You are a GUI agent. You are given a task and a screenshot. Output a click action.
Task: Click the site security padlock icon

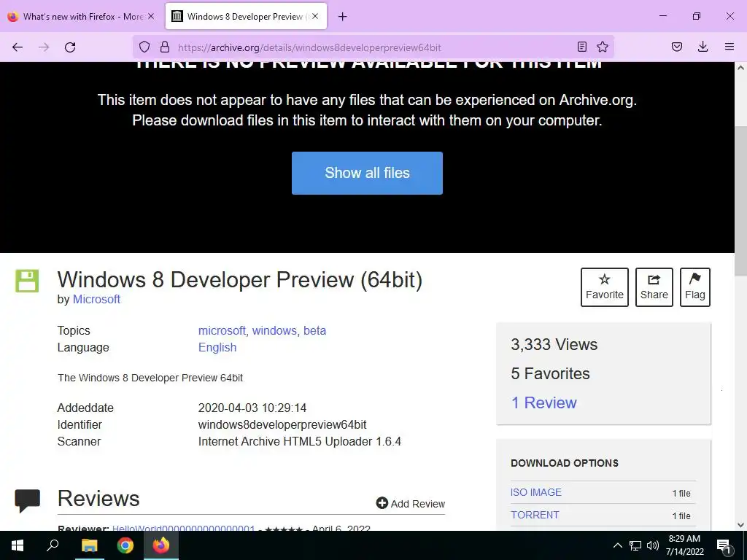(x=165, y=47)
